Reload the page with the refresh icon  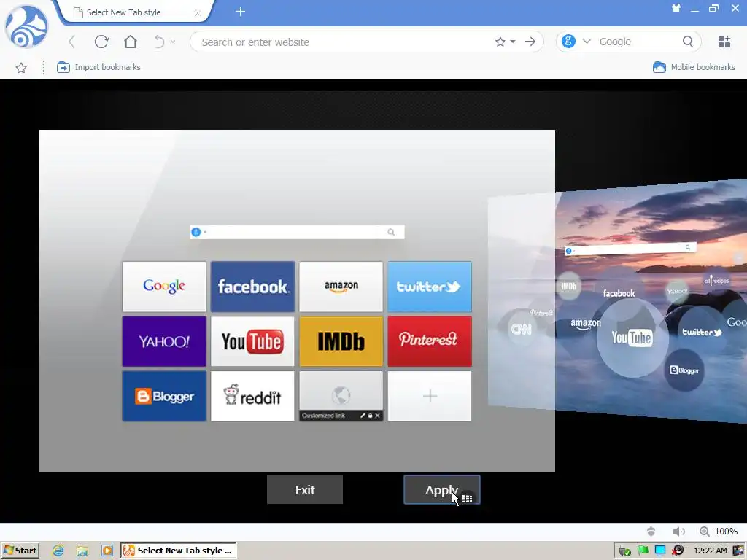click(101, 42)
